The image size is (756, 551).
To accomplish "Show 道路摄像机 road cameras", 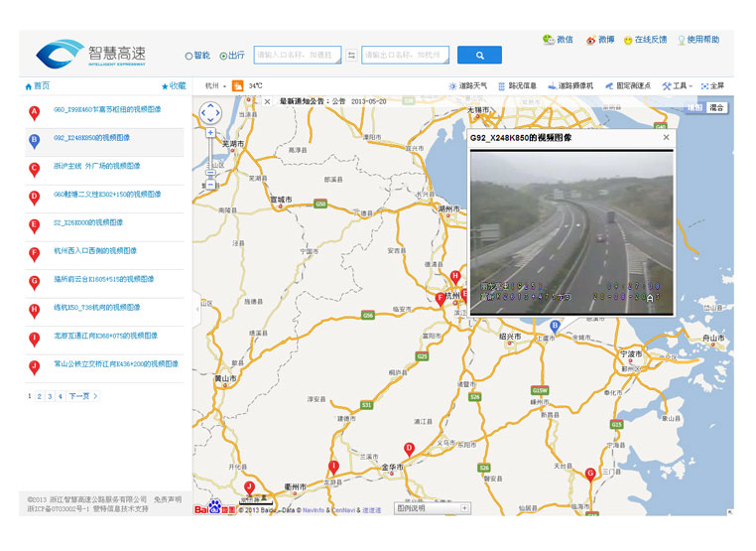I will (570, 86).
